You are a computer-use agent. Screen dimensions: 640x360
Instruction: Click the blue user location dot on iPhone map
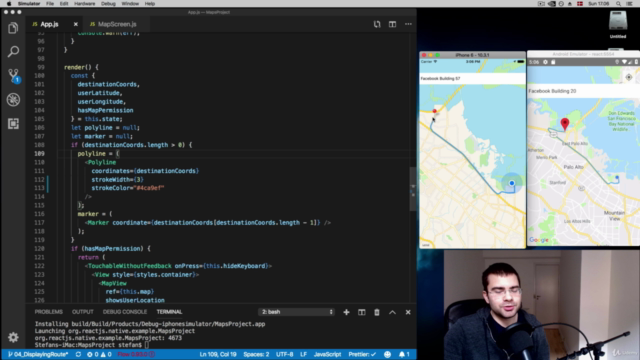[x=511, y=183]
